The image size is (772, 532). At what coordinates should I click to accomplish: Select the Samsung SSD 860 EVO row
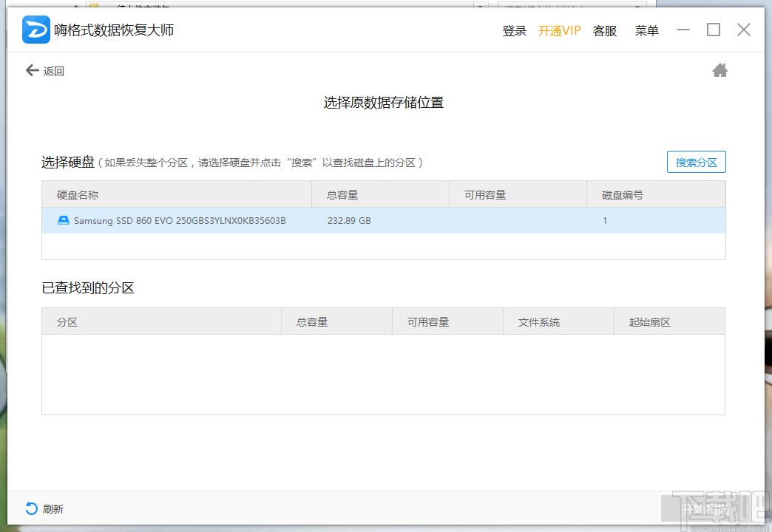click(384, 220)
